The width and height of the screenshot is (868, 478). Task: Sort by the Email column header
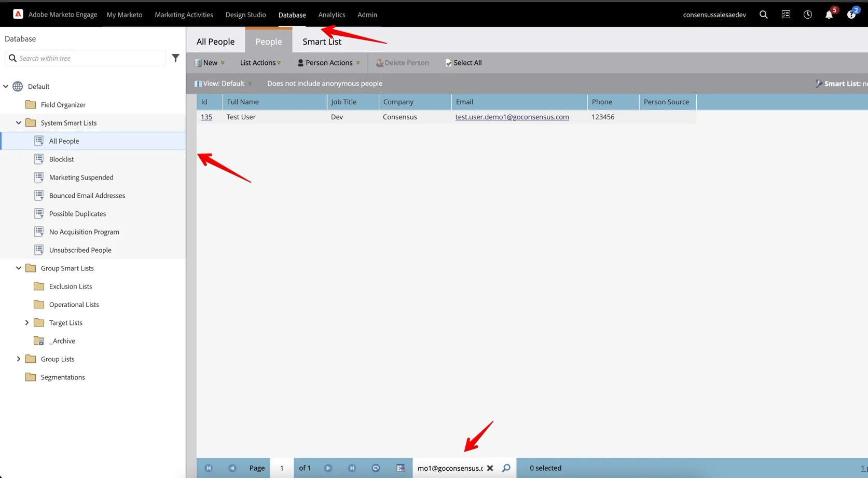pyautogui.click(x=519, y=102)
